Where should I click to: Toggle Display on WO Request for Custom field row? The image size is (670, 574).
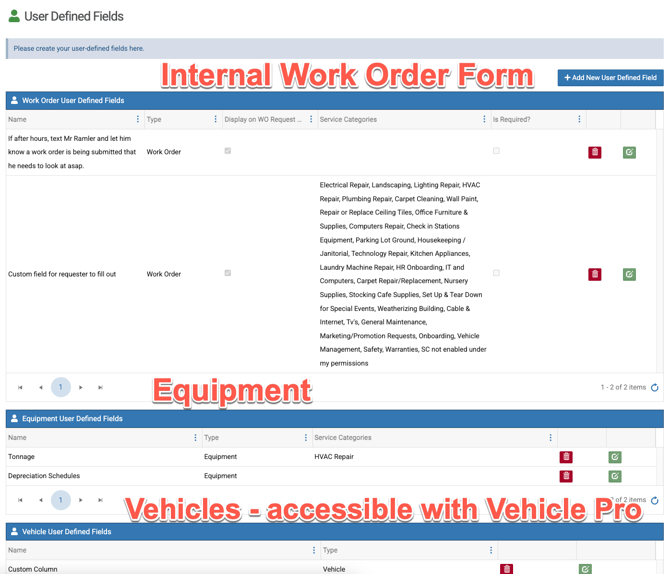click(228, 273)
